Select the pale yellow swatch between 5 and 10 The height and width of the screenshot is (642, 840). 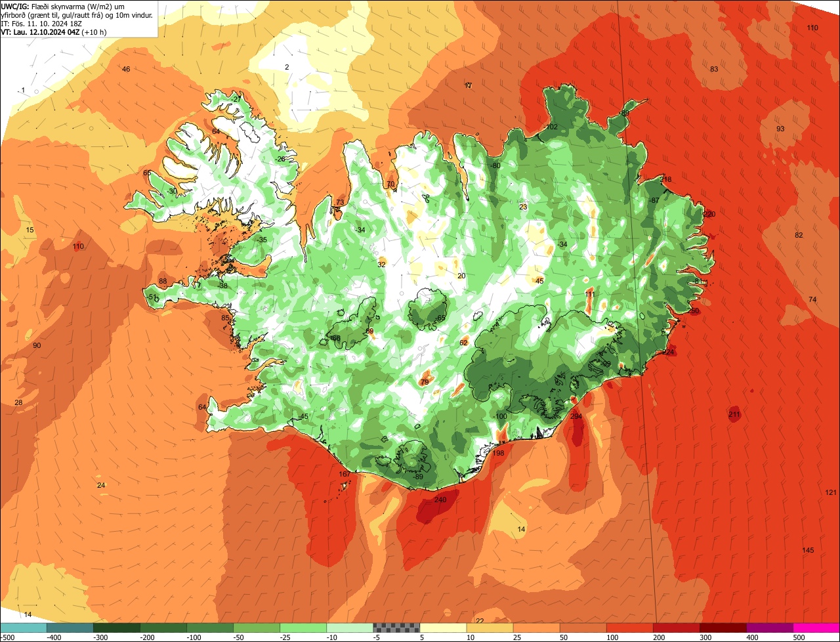point(443,628)
